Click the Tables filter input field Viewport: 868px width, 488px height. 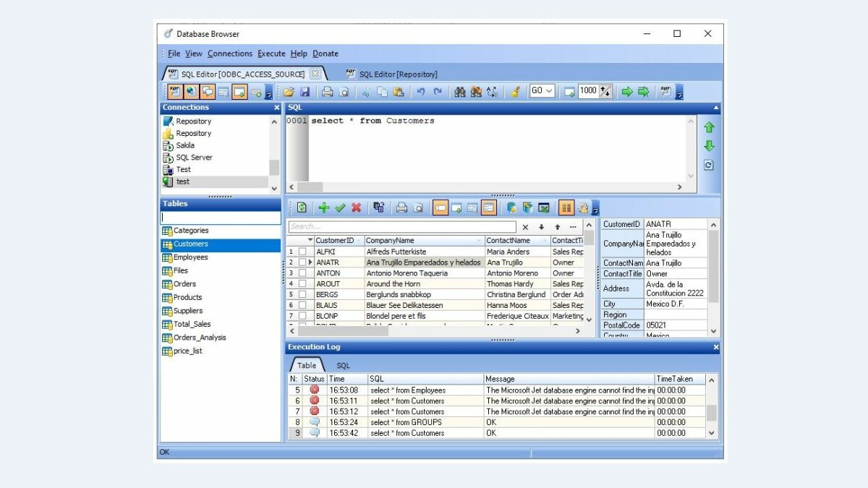click(221, 218)
